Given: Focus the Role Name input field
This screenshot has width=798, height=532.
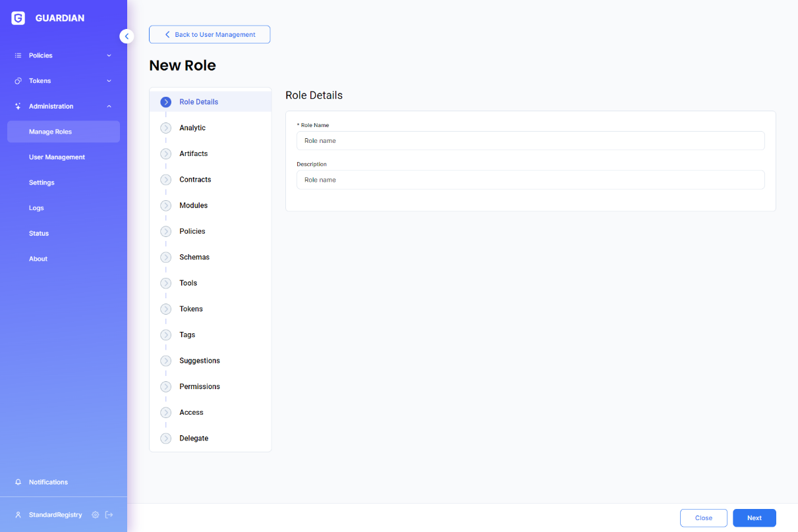Looking at the screenshot, I should [x=530, y=140].
